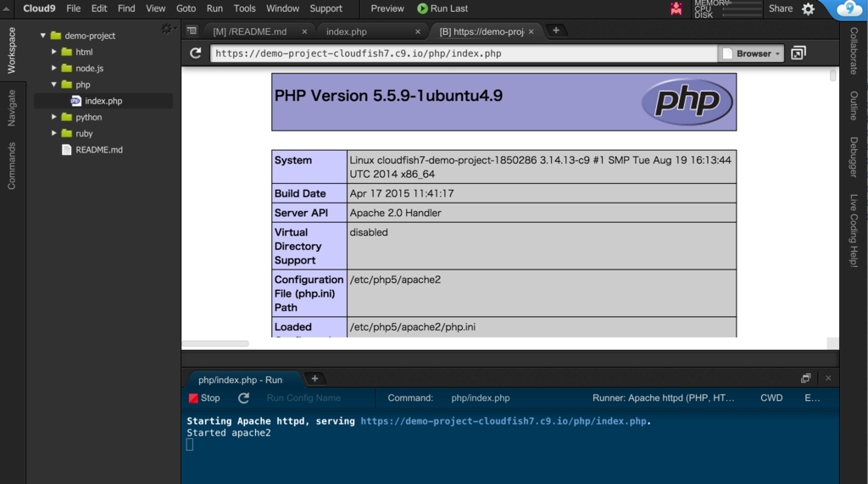Expand the python folder
Screen dimensions: 868x484
tap(53, 117)
